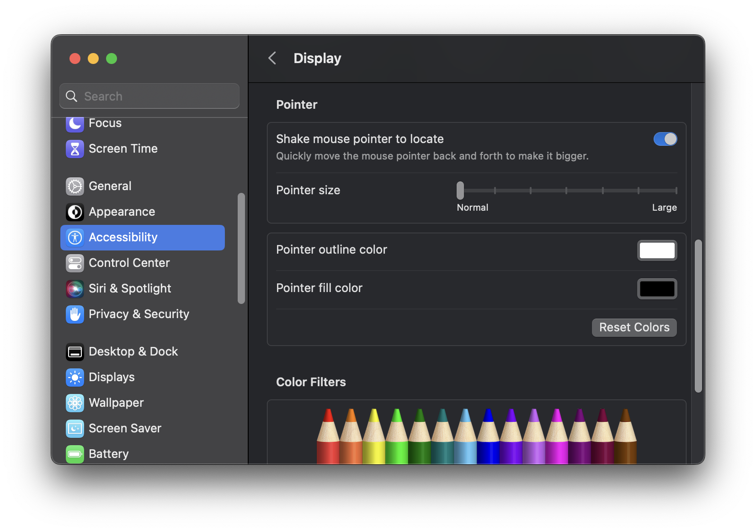Click the Search field in sidebar
756x532 pixels.
click(149, 96)
